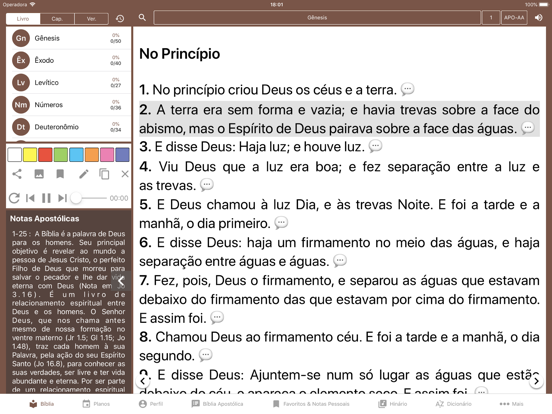Viewport: 552px width, 414px height.
Task: Open the comment bubble on verse 7
Action: click(x=217, y=318)
